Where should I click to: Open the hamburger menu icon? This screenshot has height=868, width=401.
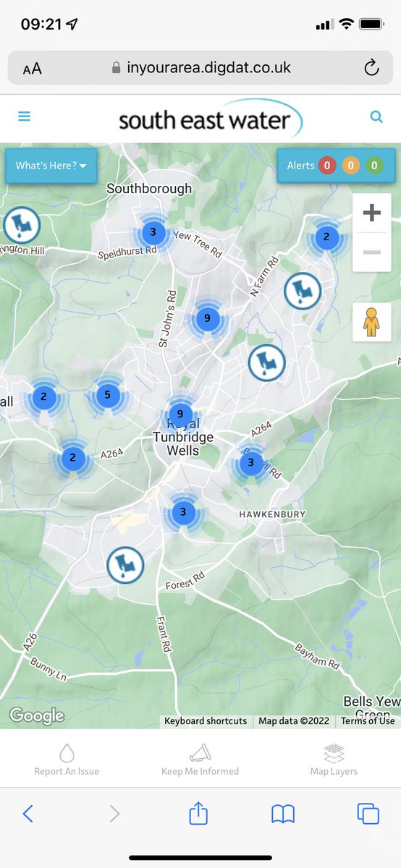pyautogui.click(x=24, y=116)
